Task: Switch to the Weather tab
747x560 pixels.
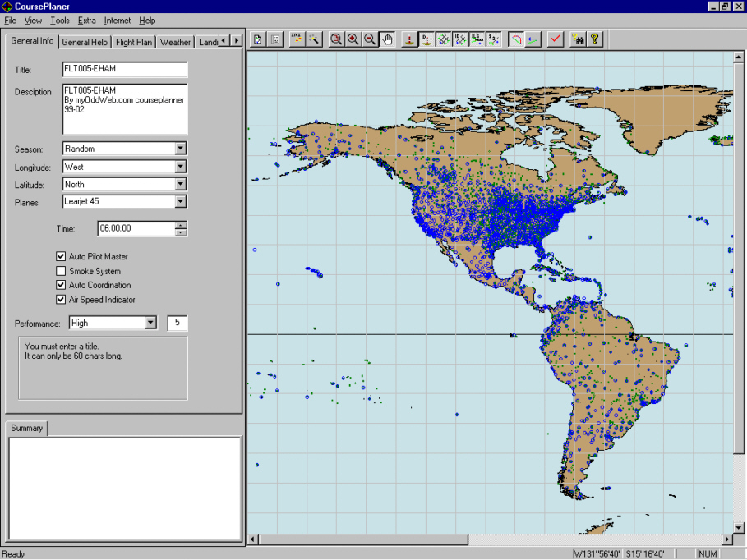Action: 175,43
